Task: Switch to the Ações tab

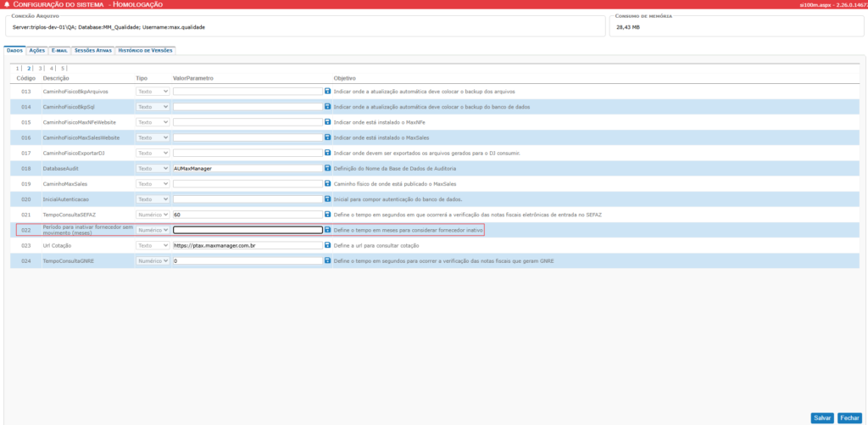Action: (x=37, y=50)
